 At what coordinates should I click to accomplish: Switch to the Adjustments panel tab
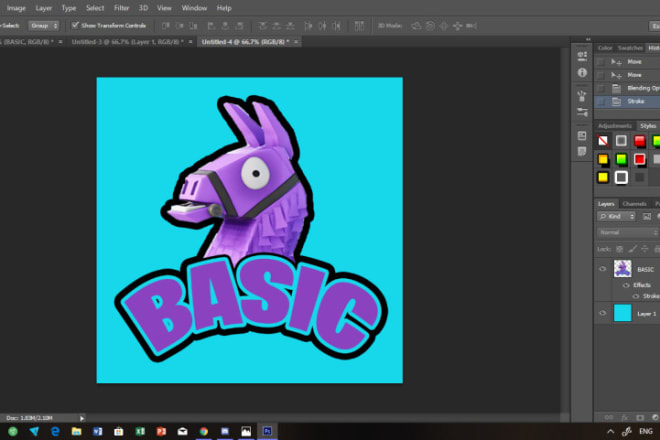(x=615, y=126)
